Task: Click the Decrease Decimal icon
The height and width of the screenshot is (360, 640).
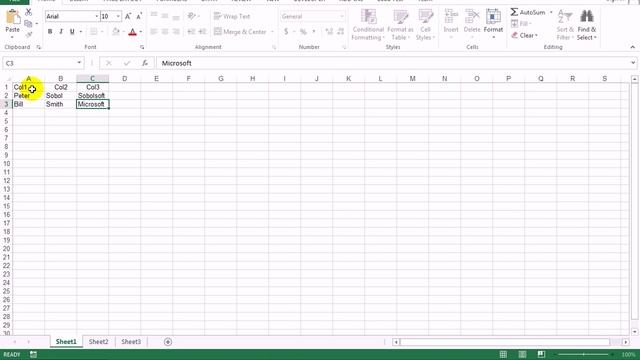Action: (x=340, y=31)
